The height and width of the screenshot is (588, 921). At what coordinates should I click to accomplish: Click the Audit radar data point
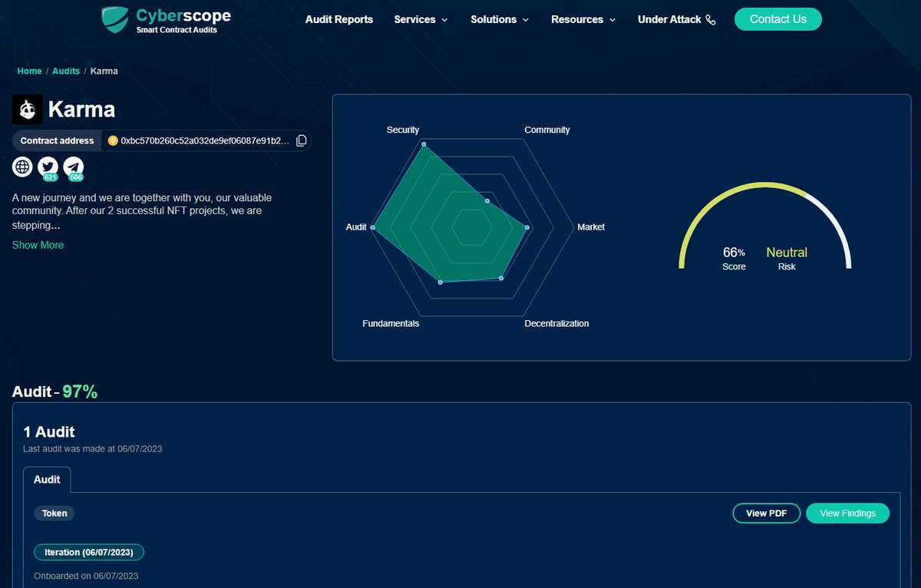point(373,227)
